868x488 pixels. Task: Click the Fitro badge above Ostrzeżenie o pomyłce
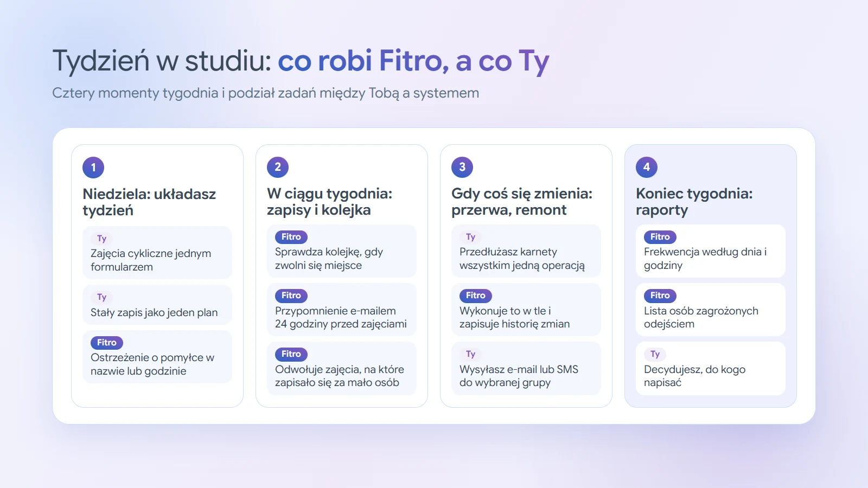(107, 343)
